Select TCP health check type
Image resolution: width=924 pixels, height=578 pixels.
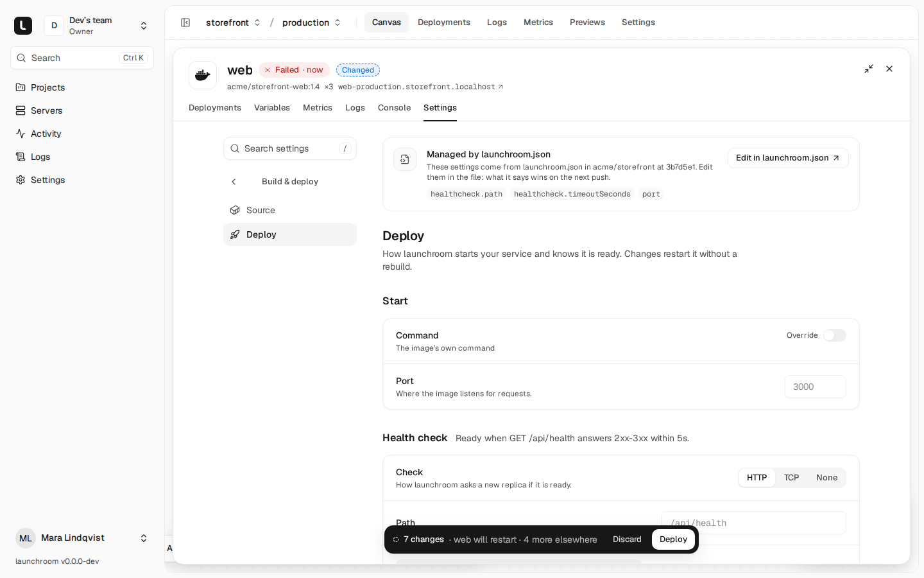[x=792, y=478]
